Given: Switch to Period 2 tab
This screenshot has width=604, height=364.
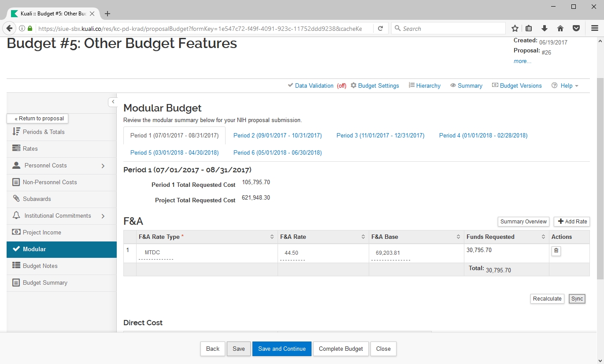Looking at the screenshot, I should 278,135.
